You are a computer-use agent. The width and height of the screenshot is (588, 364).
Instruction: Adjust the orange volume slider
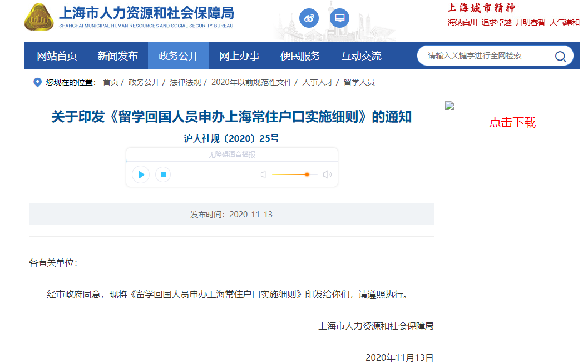pos(307,174)
